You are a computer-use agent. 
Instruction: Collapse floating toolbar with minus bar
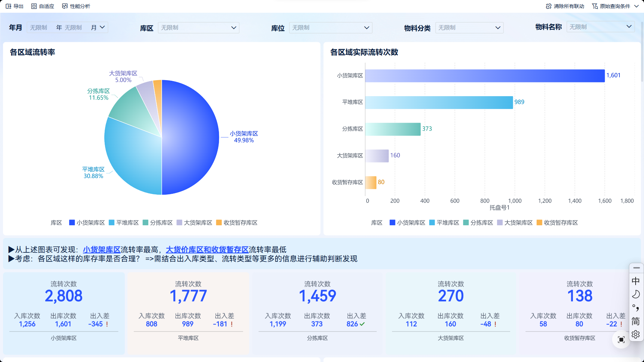[636, 268]
